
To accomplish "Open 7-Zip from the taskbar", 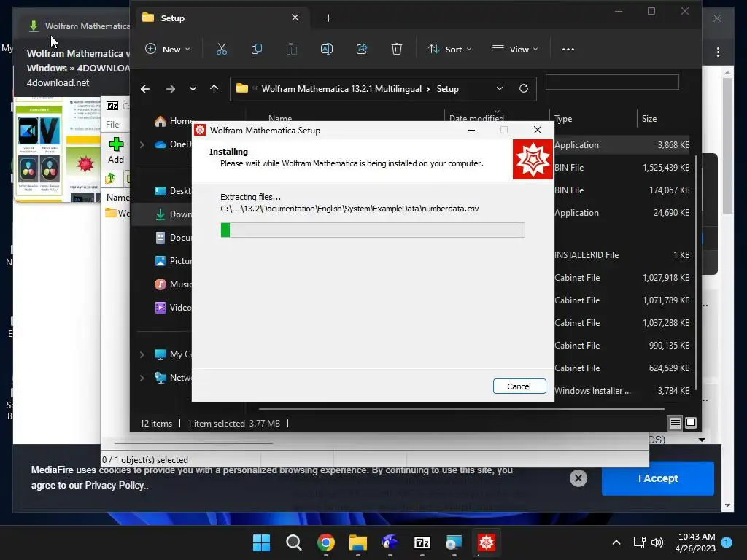I will pos(422,542).
